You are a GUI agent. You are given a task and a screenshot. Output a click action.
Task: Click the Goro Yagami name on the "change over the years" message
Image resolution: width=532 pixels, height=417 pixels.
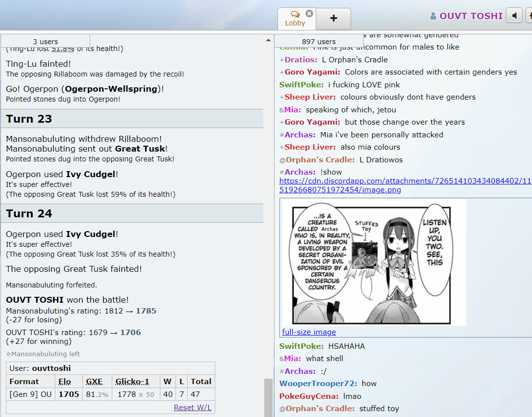312,122
